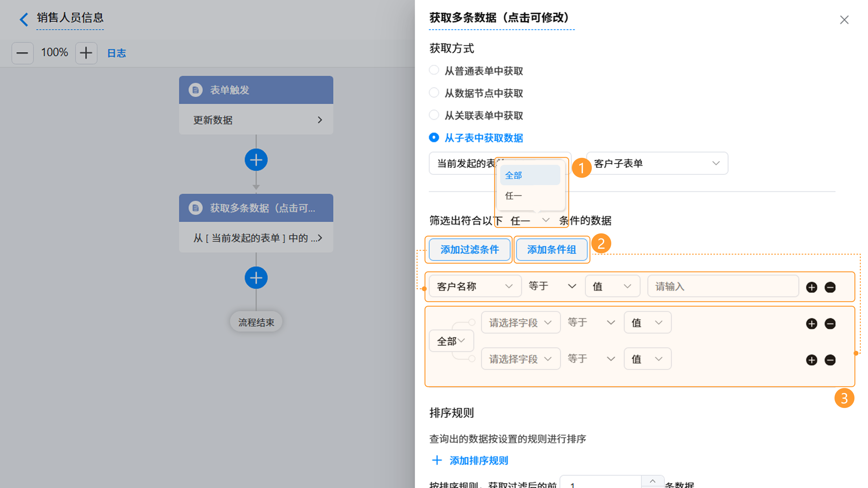
Task: Click minus icon on first group row
Action: (x=830, y=324)
